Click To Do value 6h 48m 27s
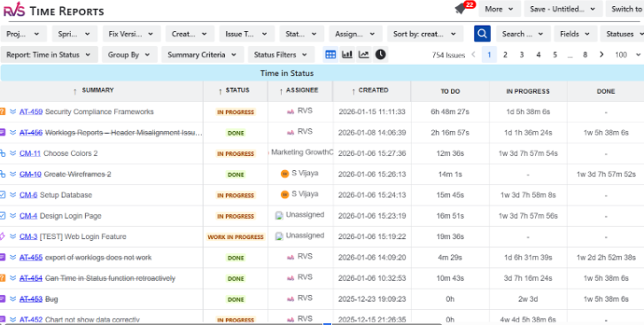644x325 pixels. pyautogui.click(x=450, y=112)
